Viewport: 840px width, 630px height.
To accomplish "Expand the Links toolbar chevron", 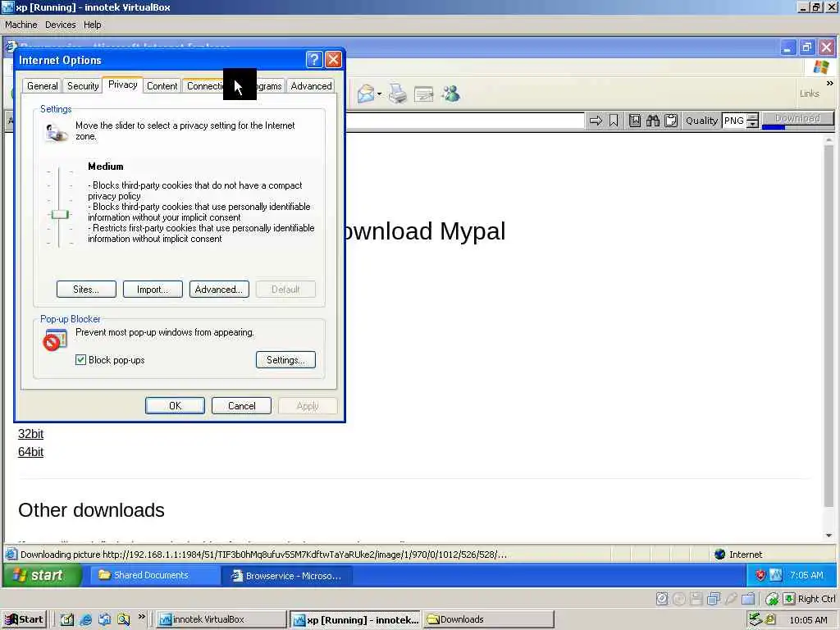I will click(x=830, y=84).
